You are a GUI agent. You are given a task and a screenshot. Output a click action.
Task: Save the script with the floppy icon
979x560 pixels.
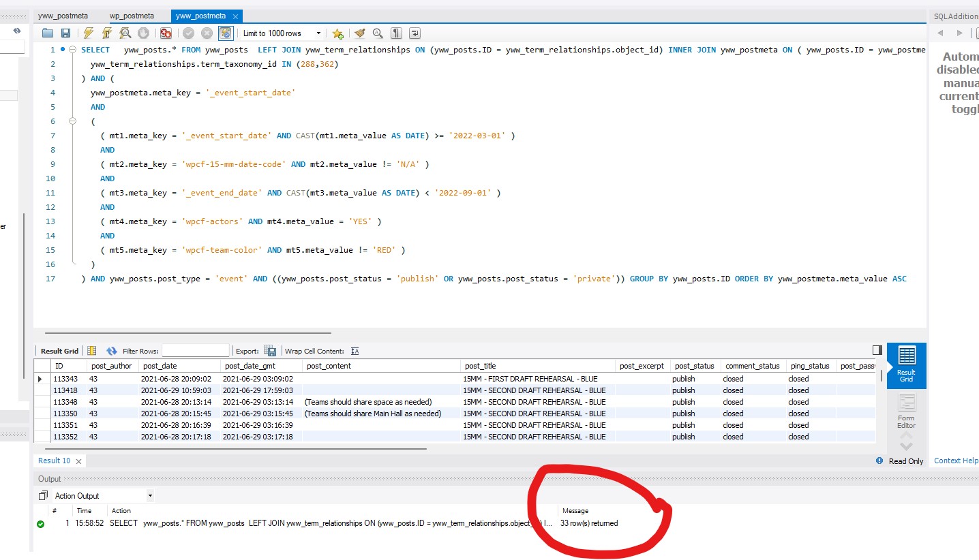65,33
